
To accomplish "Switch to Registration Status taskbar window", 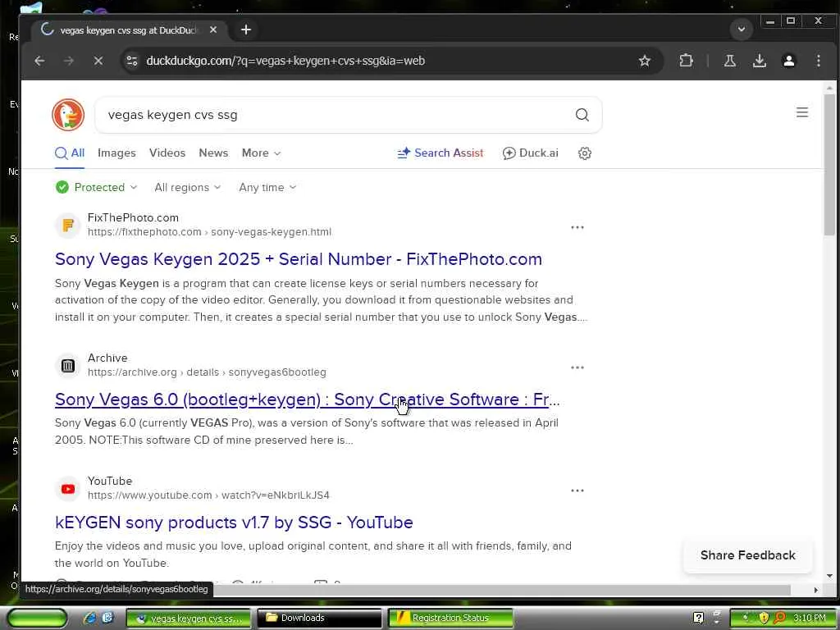I will click(x=450, y=619).
